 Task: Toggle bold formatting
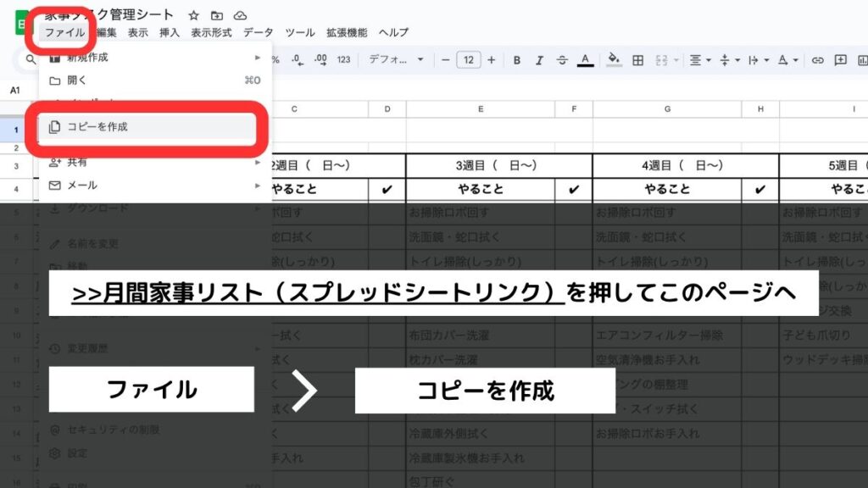pos(516,60)
